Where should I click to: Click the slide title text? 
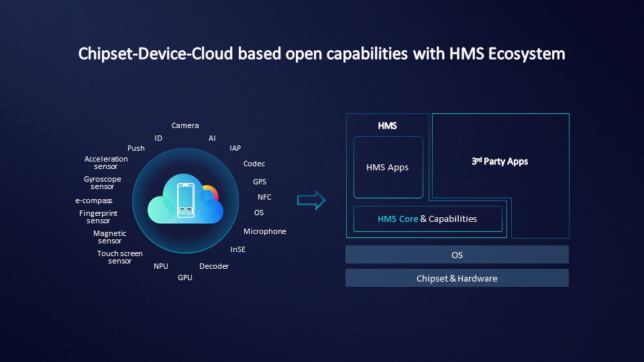point(322,54)
